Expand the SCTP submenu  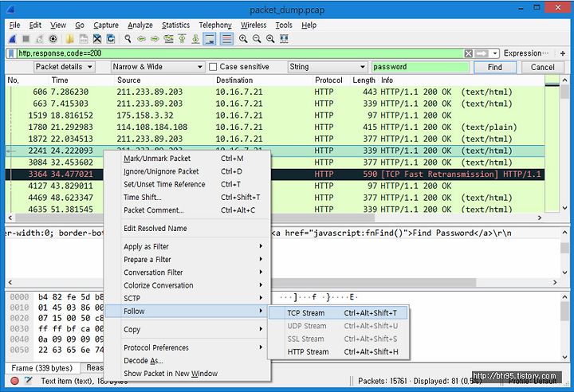(193, 298)
